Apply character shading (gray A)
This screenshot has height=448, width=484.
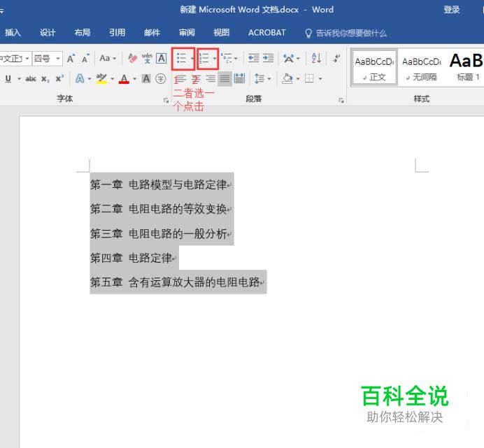pos(146,79)
